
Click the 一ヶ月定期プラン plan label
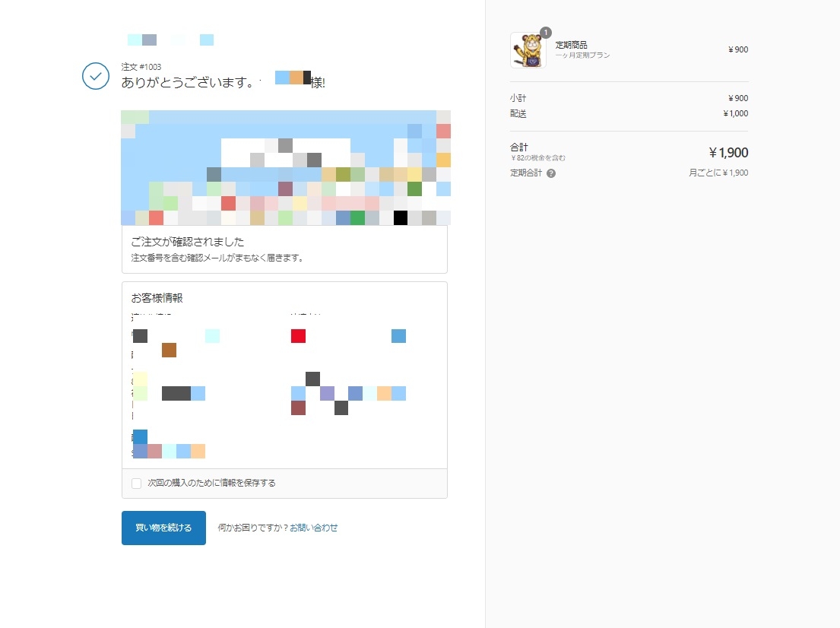click(582, 56)
